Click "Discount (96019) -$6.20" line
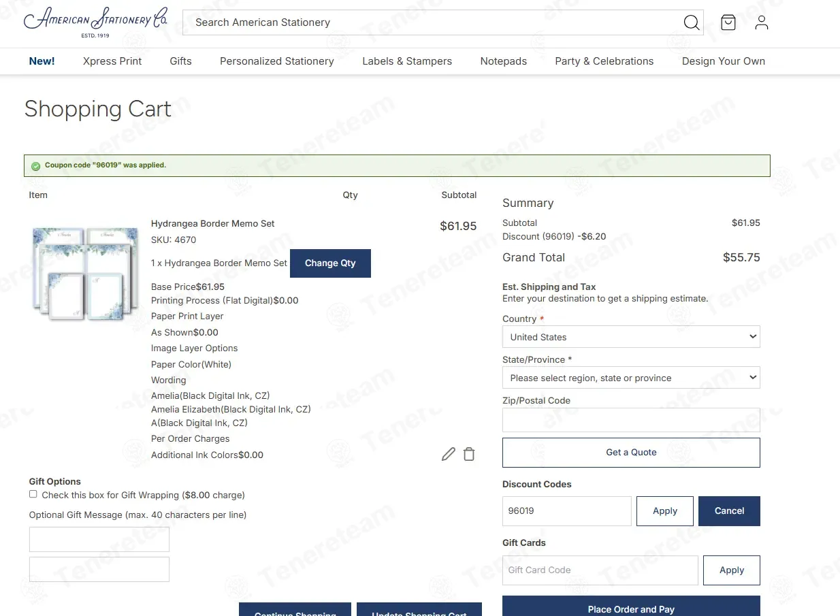The width and height of the screenshot is (840, 616). click(x=554, y=237)
